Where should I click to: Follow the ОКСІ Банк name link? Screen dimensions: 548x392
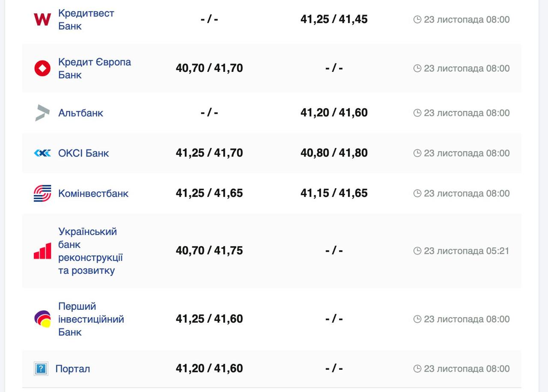point(83,153)
